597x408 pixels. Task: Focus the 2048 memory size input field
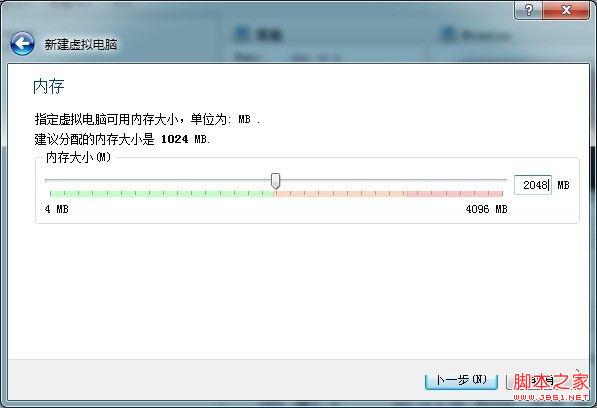(532, 185)
